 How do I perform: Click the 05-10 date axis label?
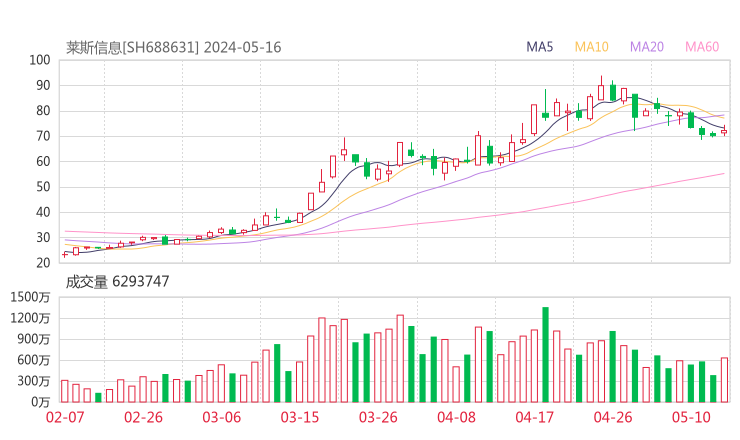point(691,417)
